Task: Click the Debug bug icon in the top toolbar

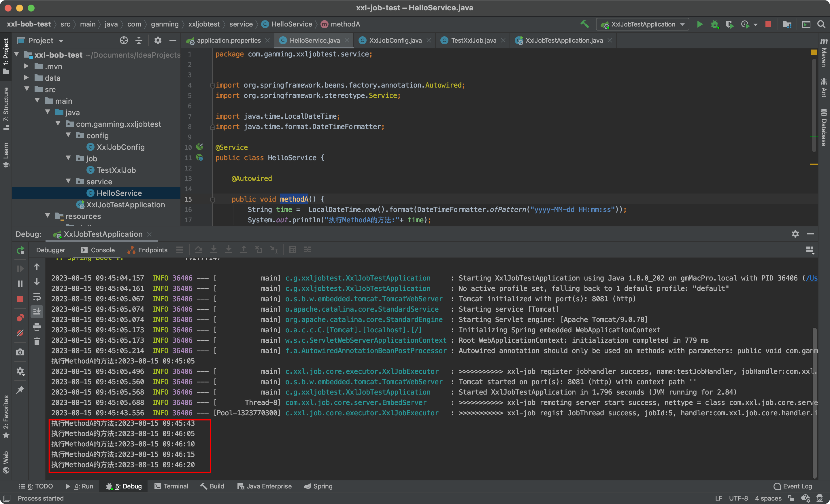Action: (714, 24)
